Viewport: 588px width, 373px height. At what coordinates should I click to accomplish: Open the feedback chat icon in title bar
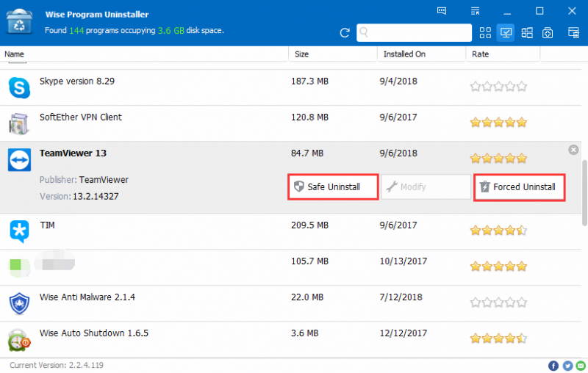click(442, 11)
